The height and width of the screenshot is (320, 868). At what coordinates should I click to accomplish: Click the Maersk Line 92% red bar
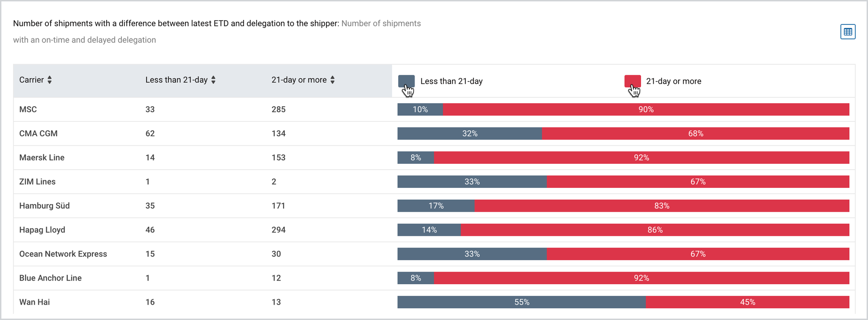click(x=642, y=158)
